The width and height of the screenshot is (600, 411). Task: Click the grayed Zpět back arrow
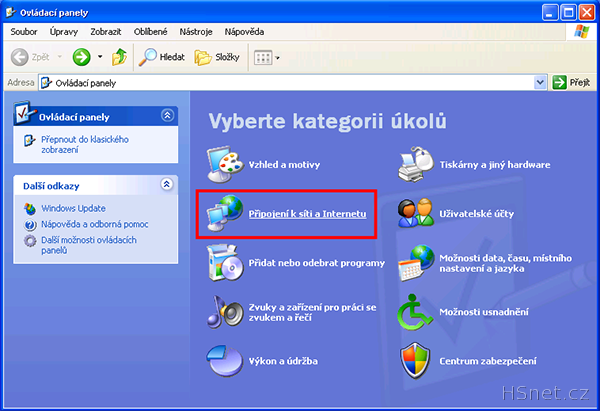click(x=20, y=57)
